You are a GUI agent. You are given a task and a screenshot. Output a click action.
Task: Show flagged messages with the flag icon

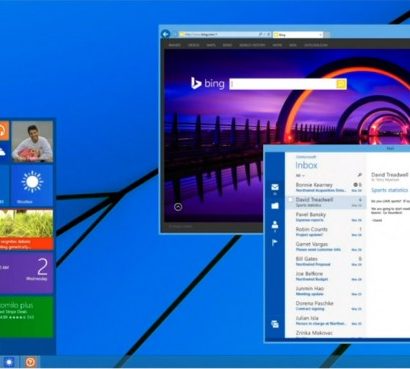click(275, 242)
